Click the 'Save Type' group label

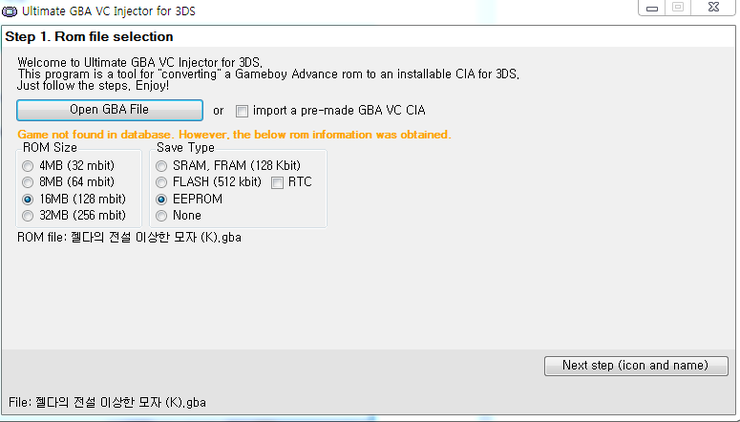185,148
